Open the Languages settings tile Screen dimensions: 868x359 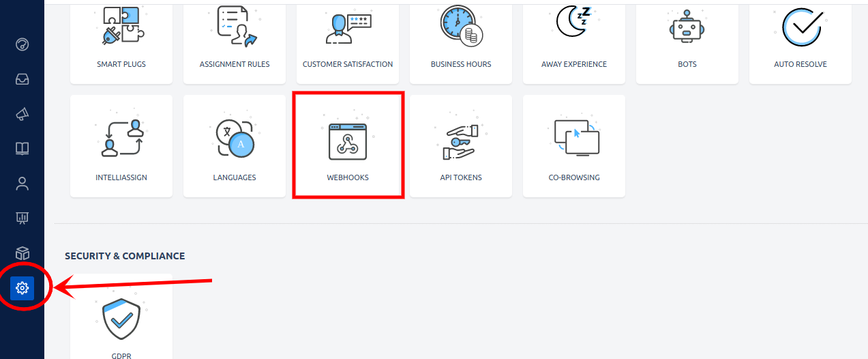point(235,145)
